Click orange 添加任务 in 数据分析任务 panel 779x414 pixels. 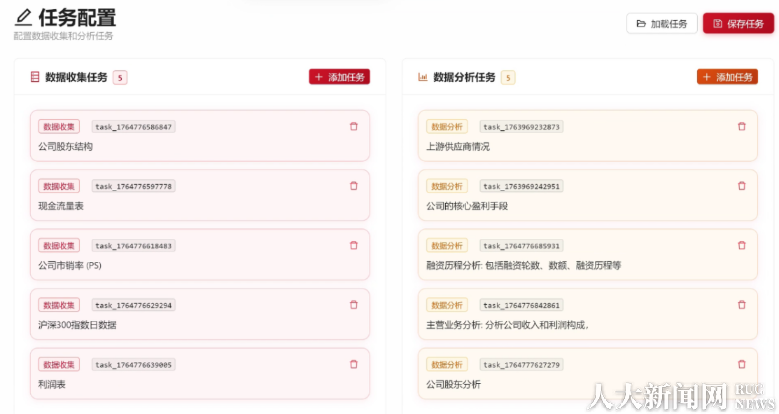(727, 77)
